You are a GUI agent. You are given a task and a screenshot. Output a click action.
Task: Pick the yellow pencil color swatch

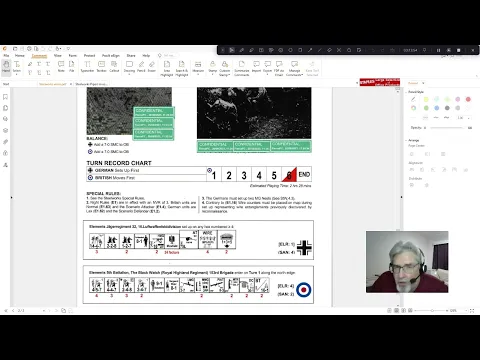pyautogui.click(x=426, y=99)
